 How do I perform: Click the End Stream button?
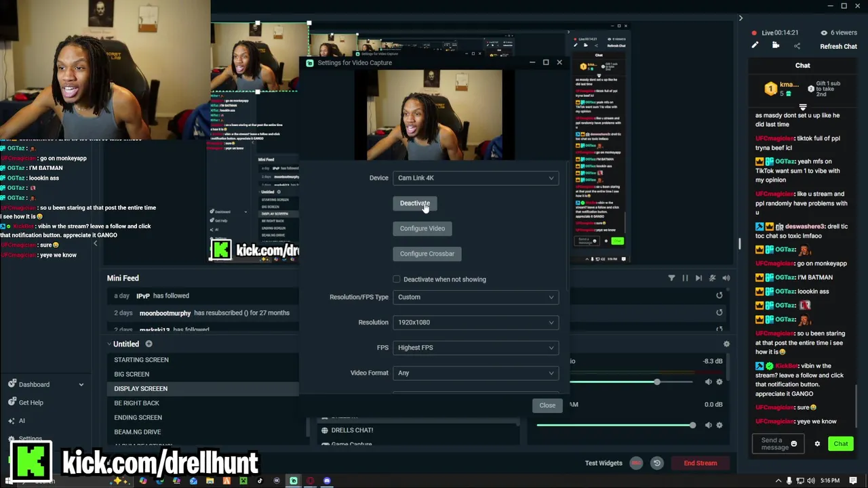click(701, 463)
